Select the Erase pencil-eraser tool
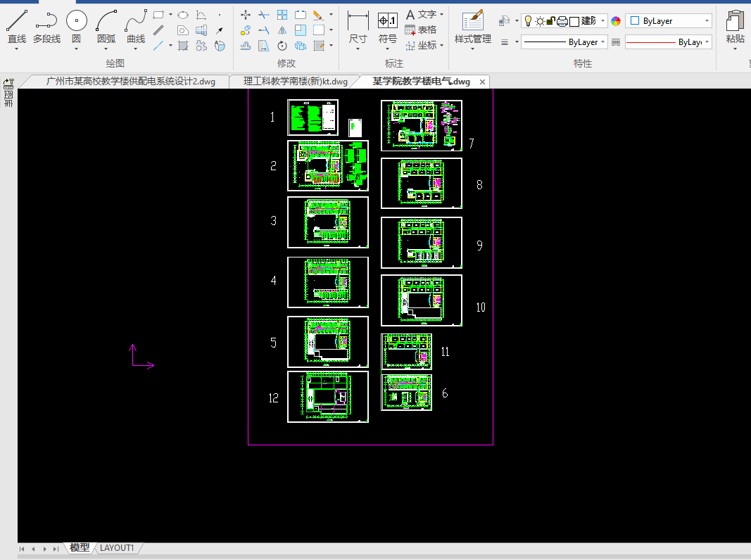Viewport: 751px width, 560px height. coord(318,15)
